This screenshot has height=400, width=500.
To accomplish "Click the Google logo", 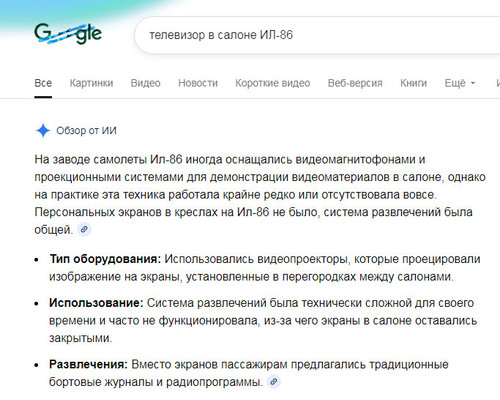I will (68, 34).
